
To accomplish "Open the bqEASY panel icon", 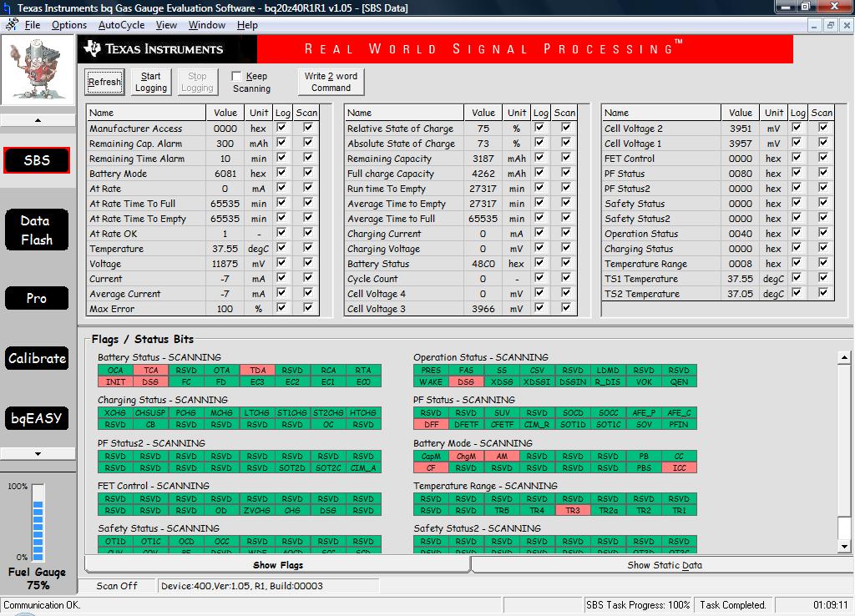I will 37,418.
